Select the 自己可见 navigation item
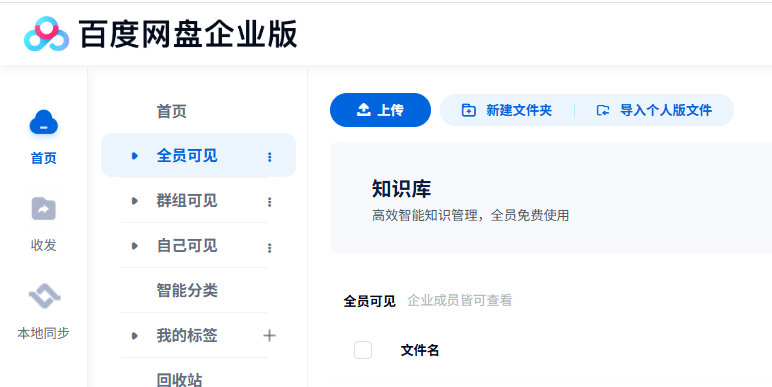 coord(187,246)
